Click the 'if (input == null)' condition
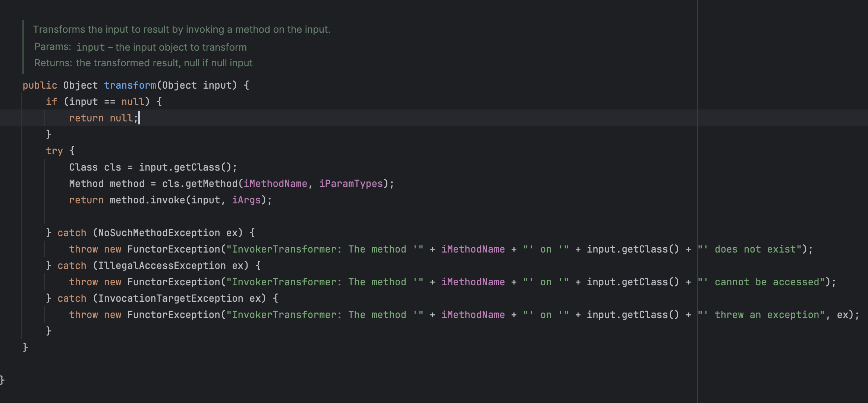Viewport: 868px width, 403px height. point(98,102)
